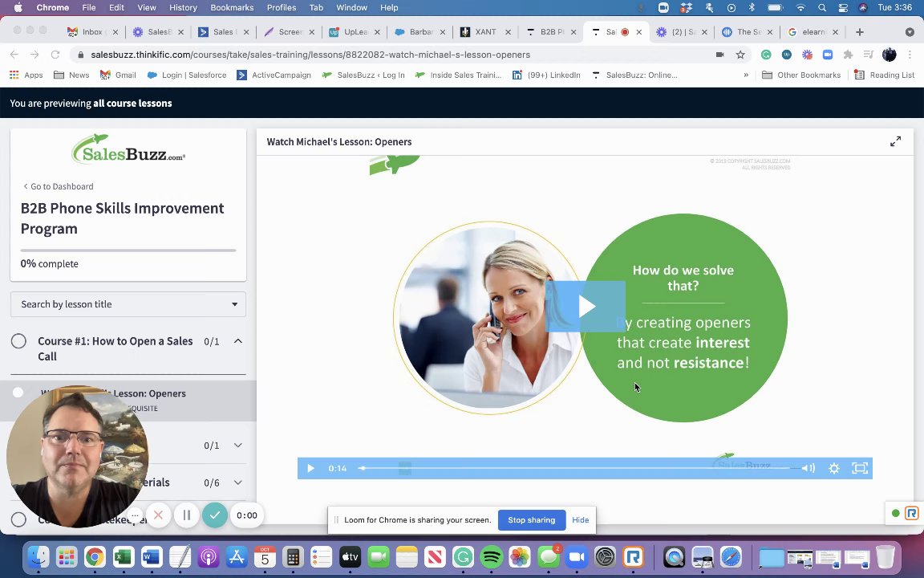Open the History menu
The width and height of the screenshot is (924, 578).
(183, 8)
